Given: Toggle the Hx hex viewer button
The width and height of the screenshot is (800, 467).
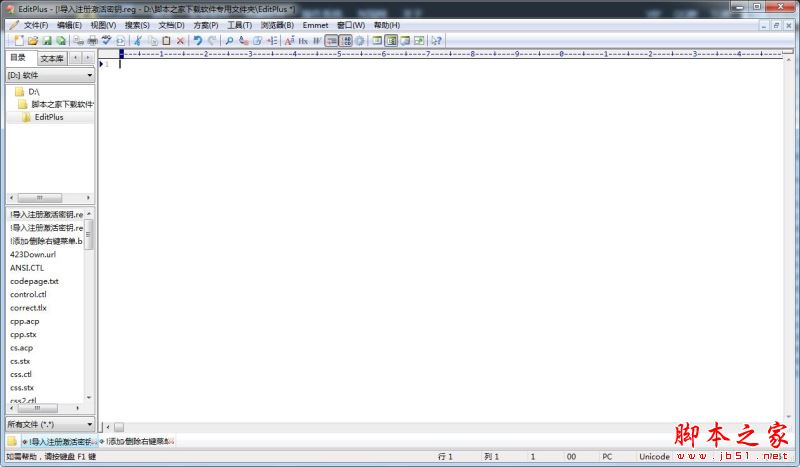Looking at the screenshot, I should [303, 40].
